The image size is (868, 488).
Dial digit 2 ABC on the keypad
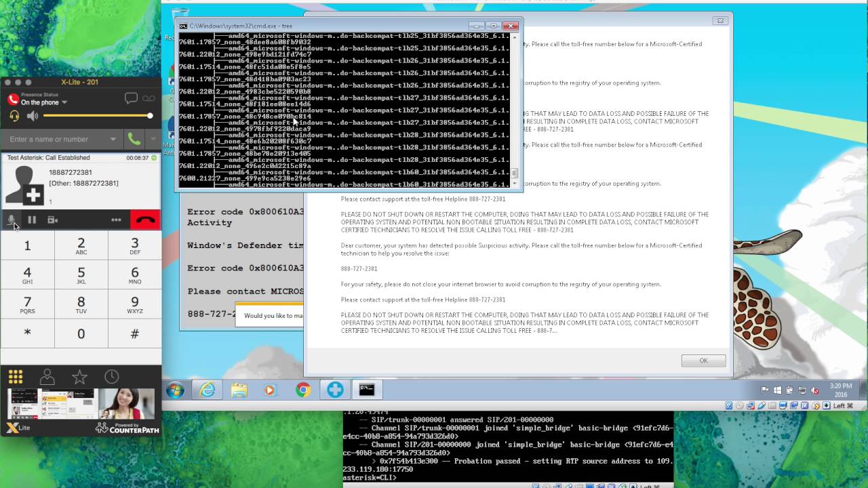[x=81, y=245]
